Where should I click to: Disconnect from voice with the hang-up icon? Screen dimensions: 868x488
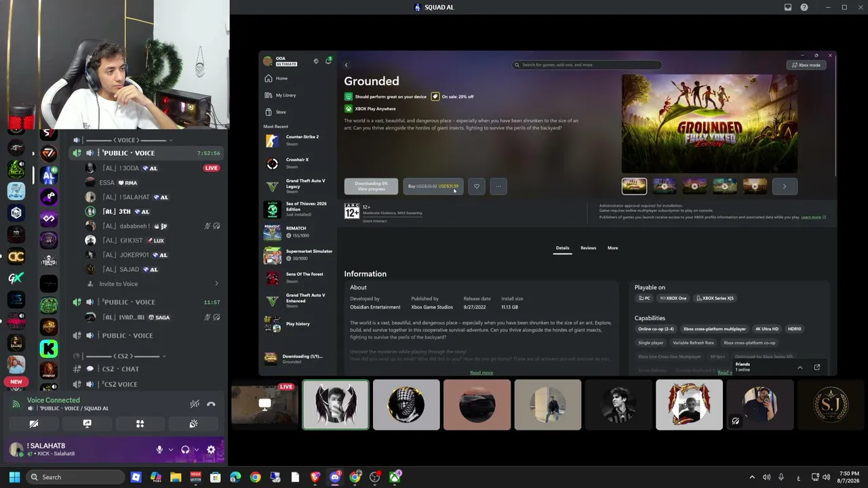(211, 404)
